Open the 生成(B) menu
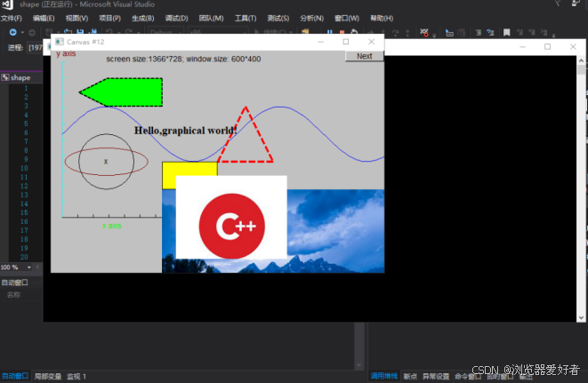Image resolution: width=588 pixels, height=383 pixels. [143, 18]
